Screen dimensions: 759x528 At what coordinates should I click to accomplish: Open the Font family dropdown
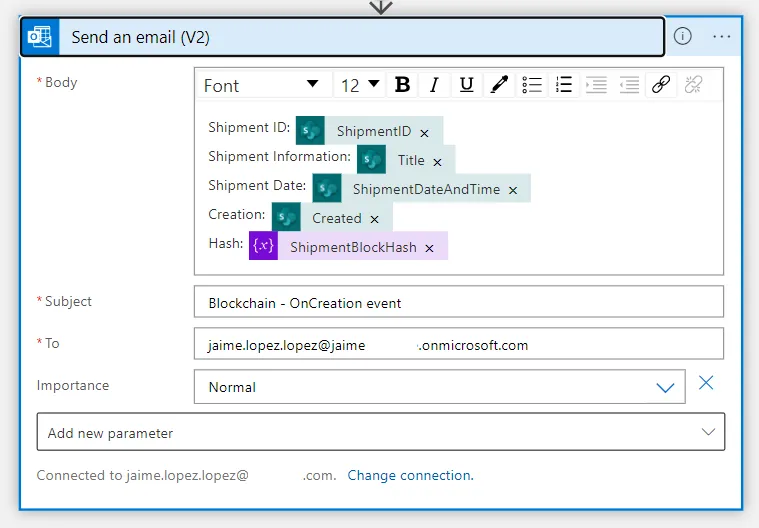point(264,85)
